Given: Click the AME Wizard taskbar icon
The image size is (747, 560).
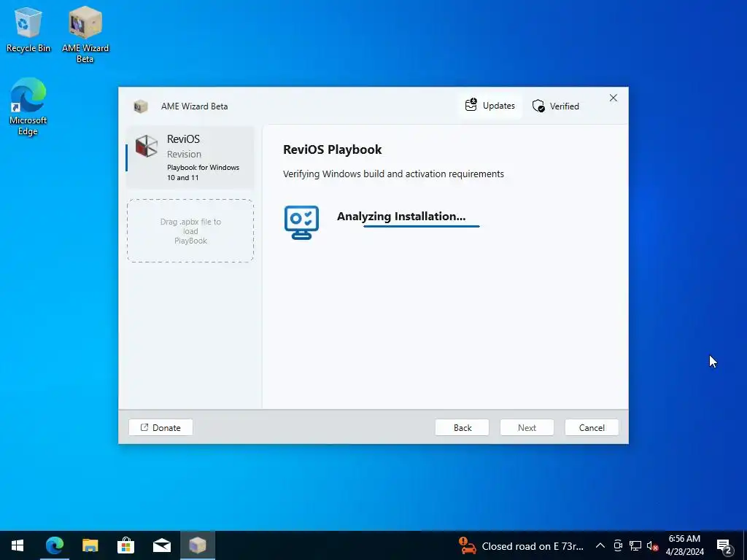Looking at the screenshot, I should coord(198,545).
